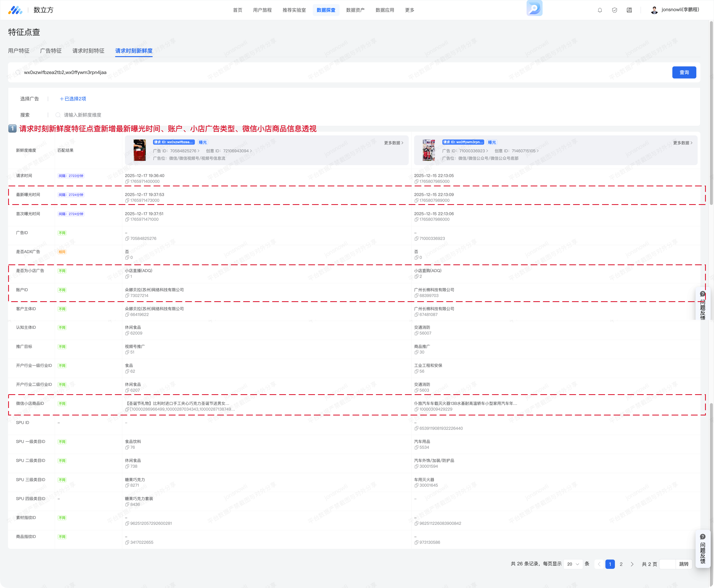
Task: Click the 已选择2项 ad selection link
Action: point(73,99)
